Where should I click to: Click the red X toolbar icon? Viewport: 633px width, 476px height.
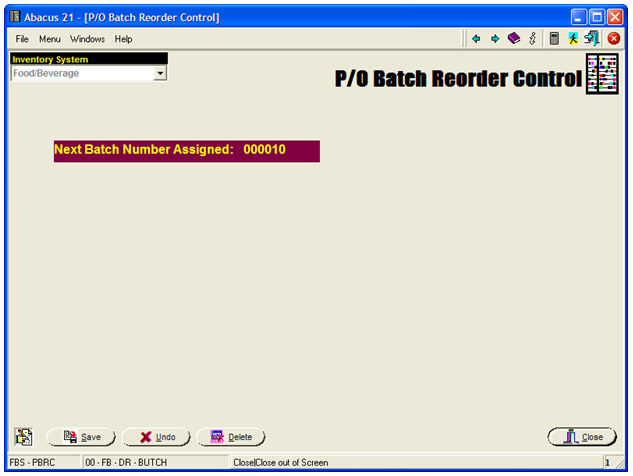click(614, 39)
